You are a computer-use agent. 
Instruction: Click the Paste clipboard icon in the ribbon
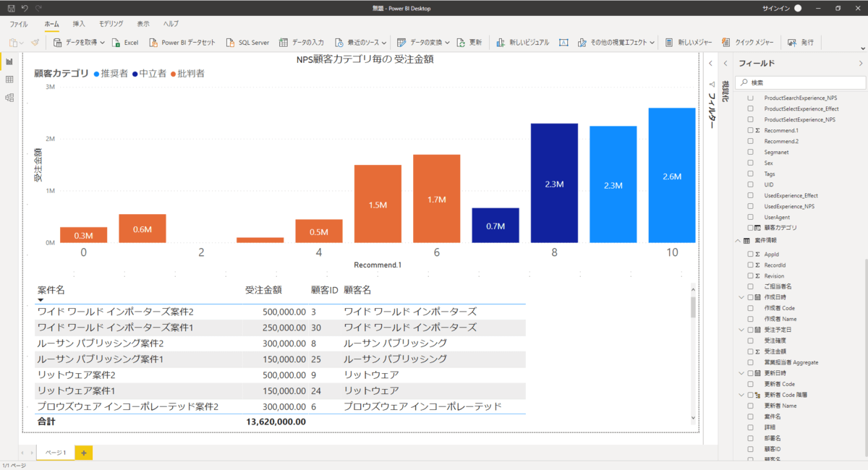coord(14,43)
